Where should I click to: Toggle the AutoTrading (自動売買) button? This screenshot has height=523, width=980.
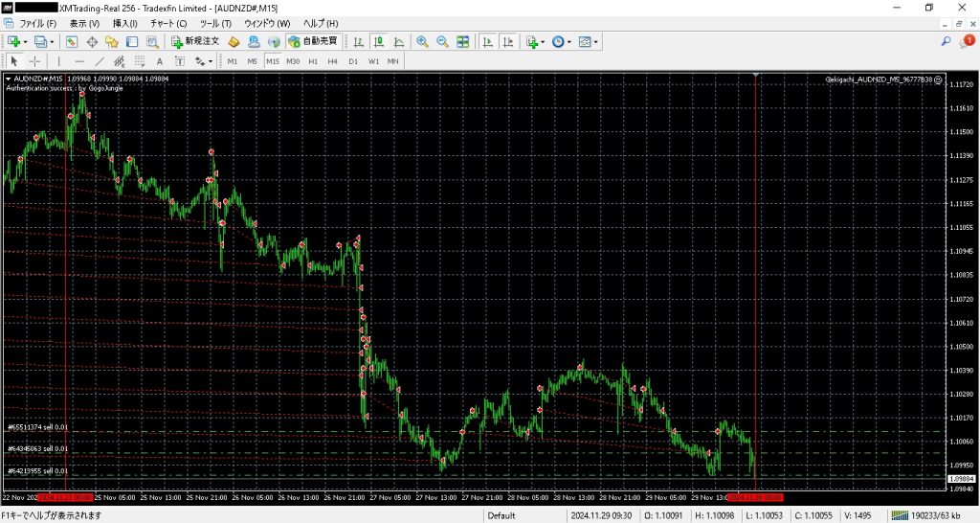(x=312, y=41)
